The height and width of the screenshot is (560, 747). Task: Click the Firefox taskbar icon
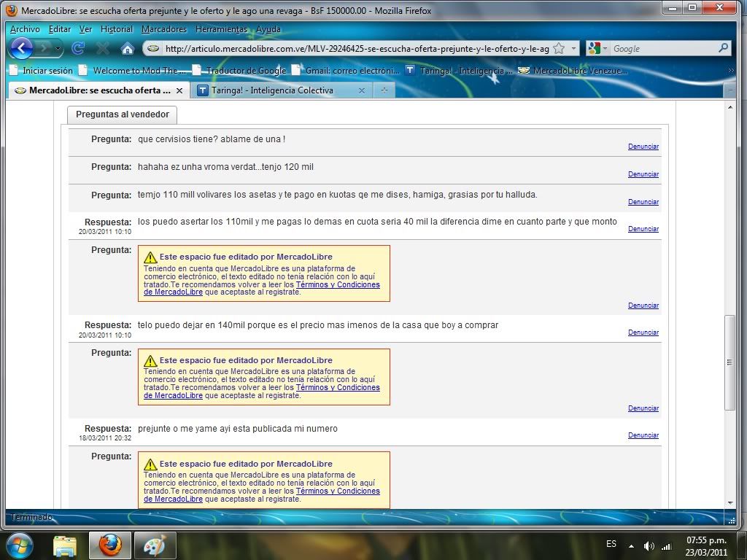(x=109, y=545)
